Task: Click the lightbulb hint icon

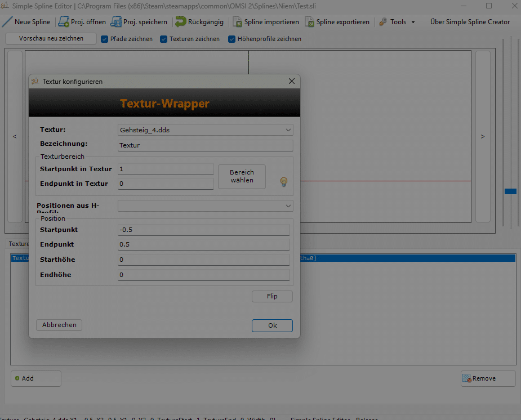Action: [x=284, y=181]
